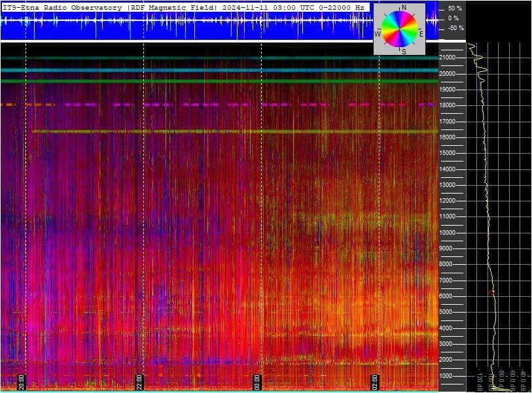This screenshot has height=393, width=532.
Task: Select the 22:00 time marker label
Action: pyautogui.click(x=139, y=381)
